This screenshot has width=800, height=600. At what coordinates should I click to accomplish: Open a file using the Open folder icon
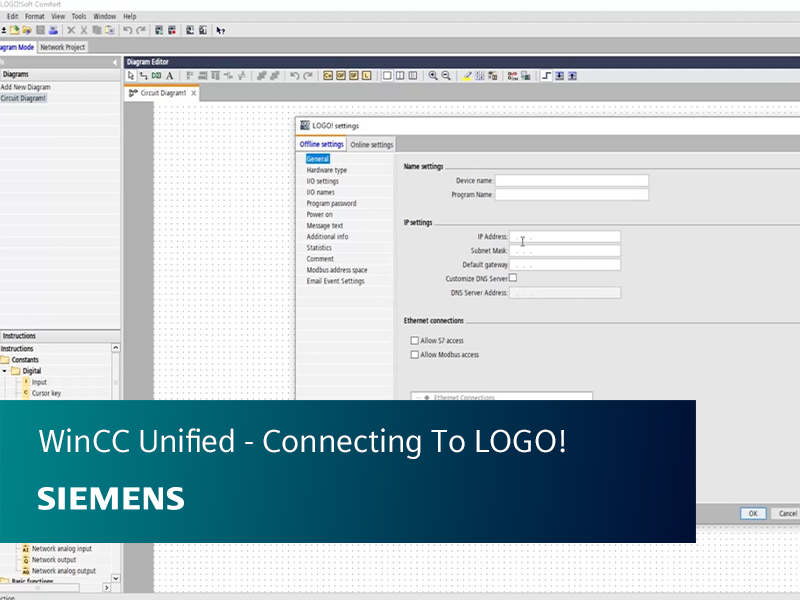coord(27,29)
